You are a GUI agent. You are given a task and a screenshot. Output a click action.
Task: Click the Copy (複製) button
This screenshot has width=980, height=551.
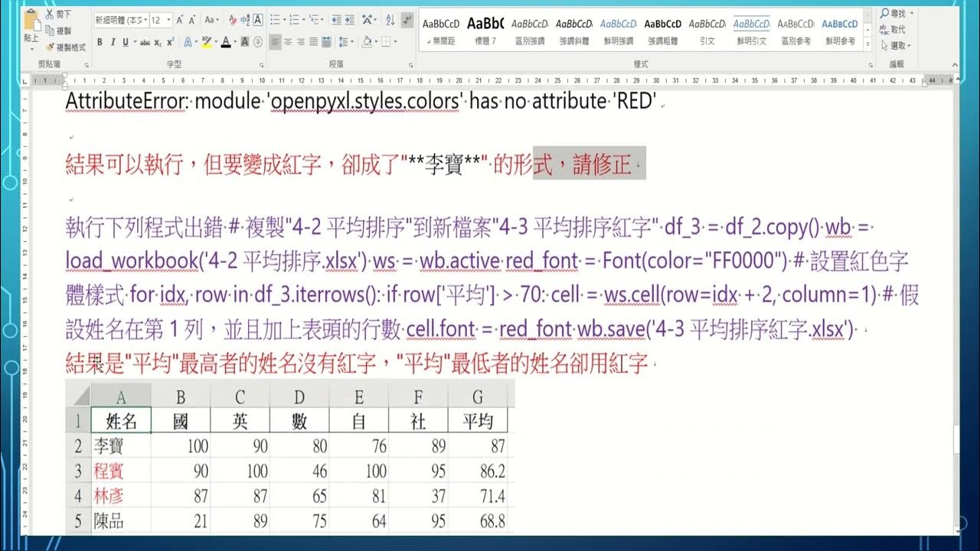tap(57, 31)
